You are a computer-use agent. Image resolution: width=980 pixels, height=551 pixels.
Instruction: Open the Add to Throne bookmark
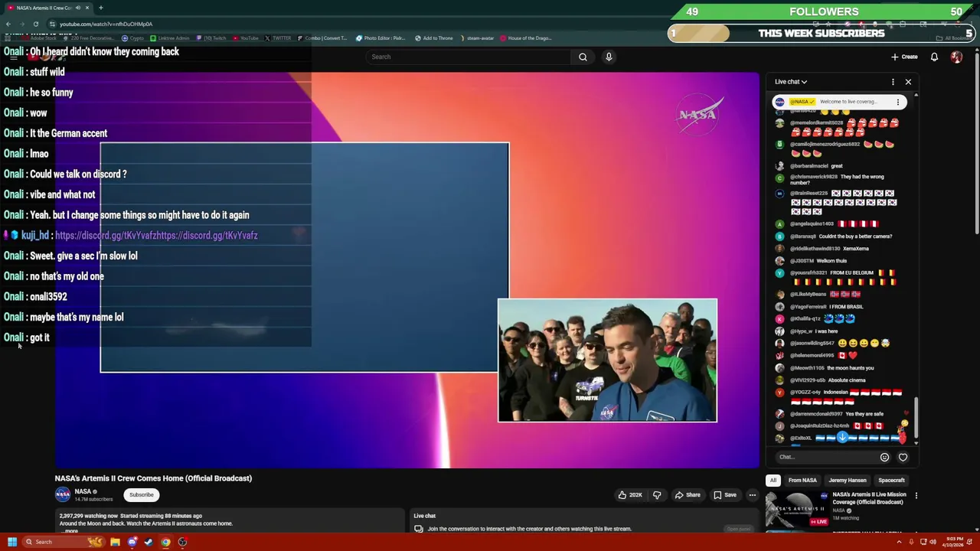click(434, 38)
